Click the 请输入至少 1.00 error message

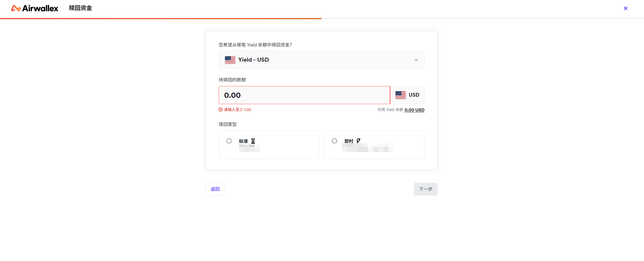(237, 110)
